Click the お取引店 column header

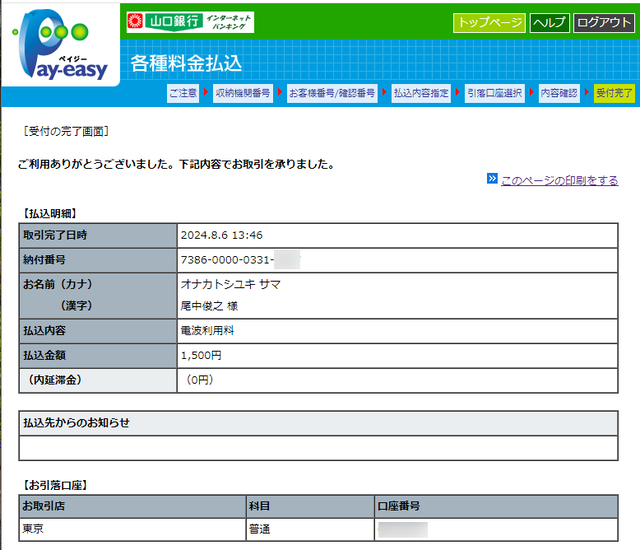[133, 506]
